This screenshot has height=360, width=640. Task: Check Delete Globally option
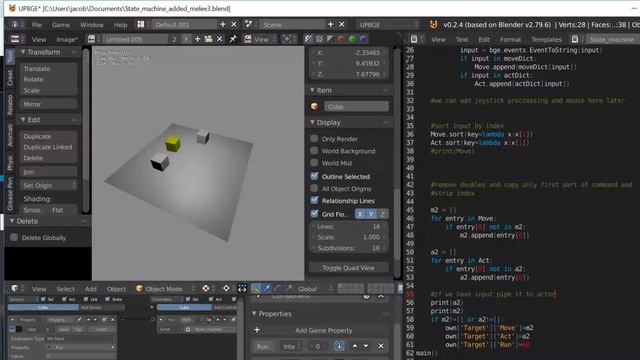14,238
